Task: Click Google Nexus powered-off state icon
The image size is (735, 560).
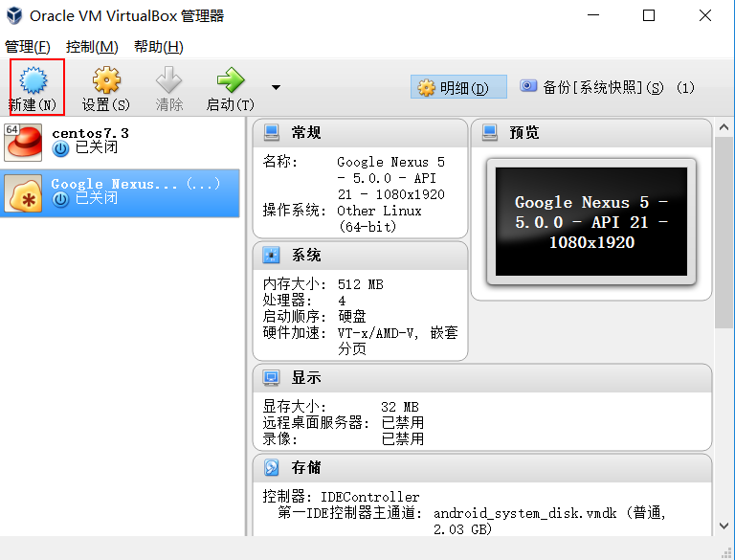Action: [x=60, y=199]
